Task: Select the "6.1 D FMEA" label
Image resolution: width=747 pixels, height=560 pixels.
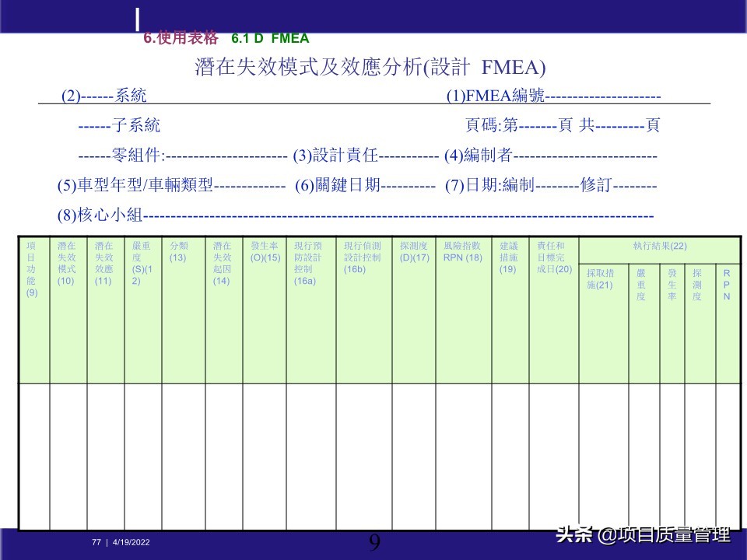Action: (271, 37)
